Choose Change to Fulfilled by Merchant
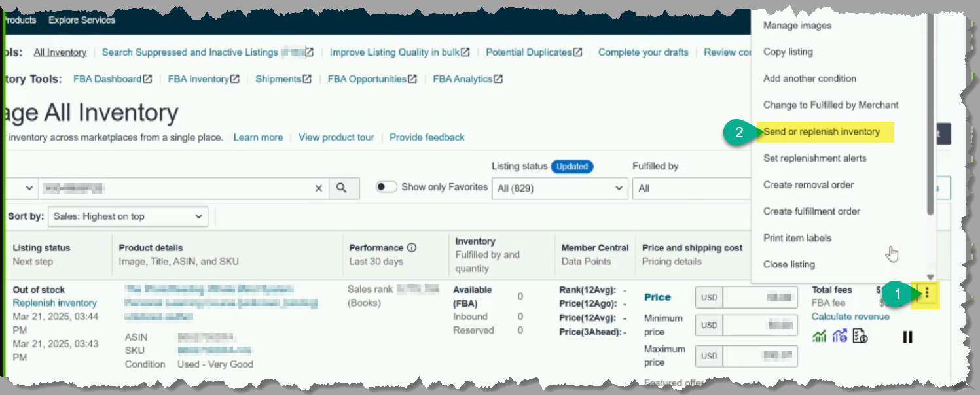Image resolution: width=980 pixels, height=395 pixels. click(831, 105)
